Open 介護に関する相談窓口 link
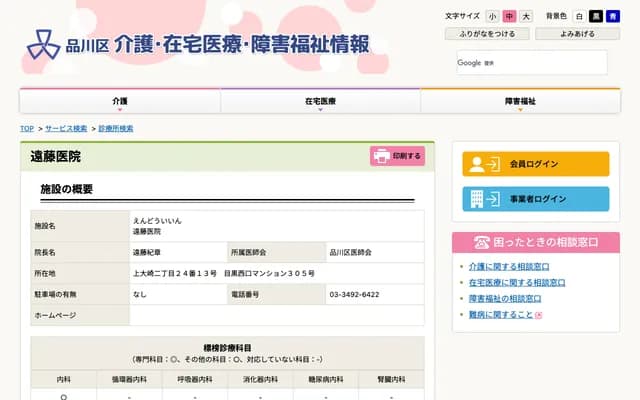Screen dimensions: 640x400 click(x=510, y=267)
